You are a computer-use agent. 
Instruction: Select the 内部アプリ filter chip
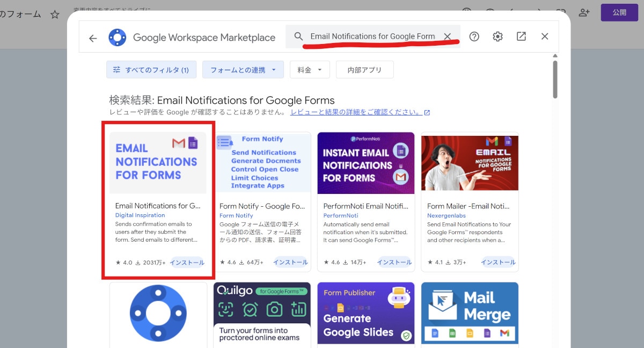pos(364,69)
